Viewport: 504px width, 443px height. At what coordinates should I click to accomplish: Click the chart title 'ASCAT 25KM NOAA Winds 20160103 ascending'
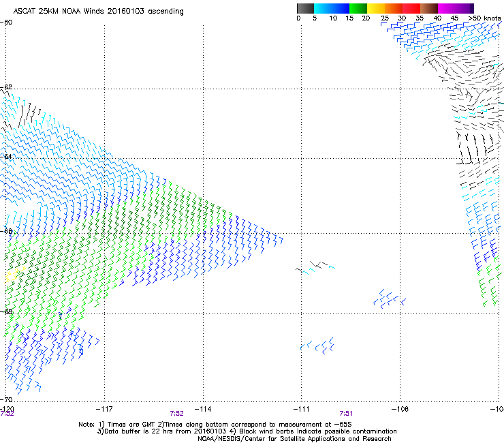tap(98, 12)
